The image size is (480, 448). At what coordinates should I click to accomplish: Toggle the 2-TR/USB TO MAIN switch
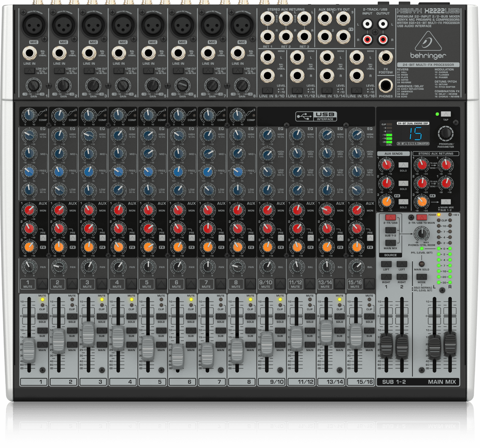(x=422, y=217)
